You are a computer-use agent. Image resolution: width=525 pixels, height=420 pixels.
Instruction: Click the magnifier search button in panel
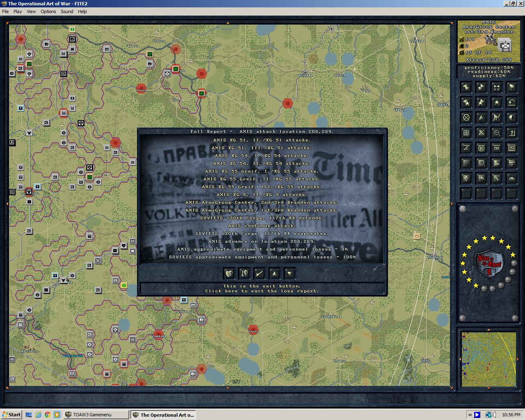482,163
